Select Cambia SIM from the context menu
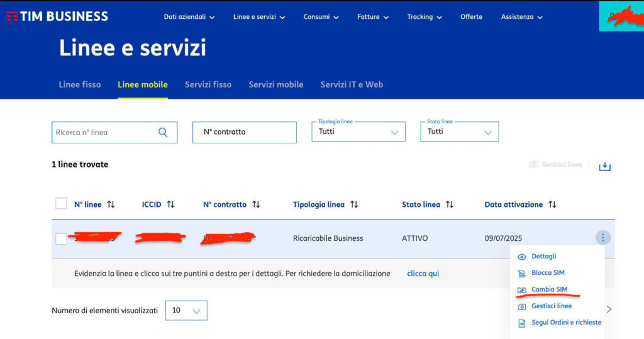This screenshot has height=339, width=644. 550,289
